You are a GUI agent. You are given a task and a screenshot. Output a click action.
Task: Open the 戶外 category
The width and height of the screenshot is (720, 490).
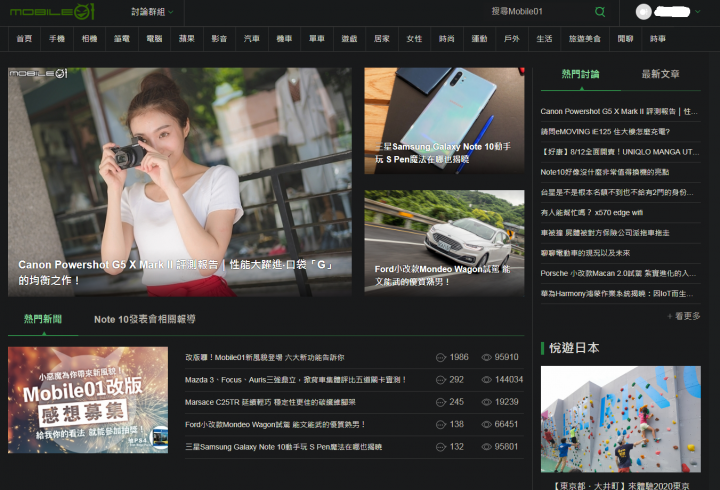point(512,39)
